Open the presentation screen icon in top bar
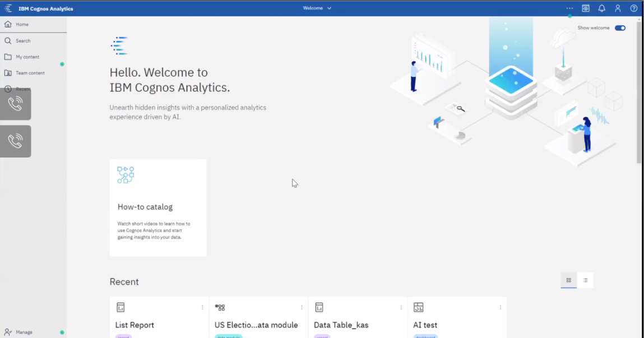Image resolution: width=644 pixels, height=338 pixels. [x=586, y=8]
